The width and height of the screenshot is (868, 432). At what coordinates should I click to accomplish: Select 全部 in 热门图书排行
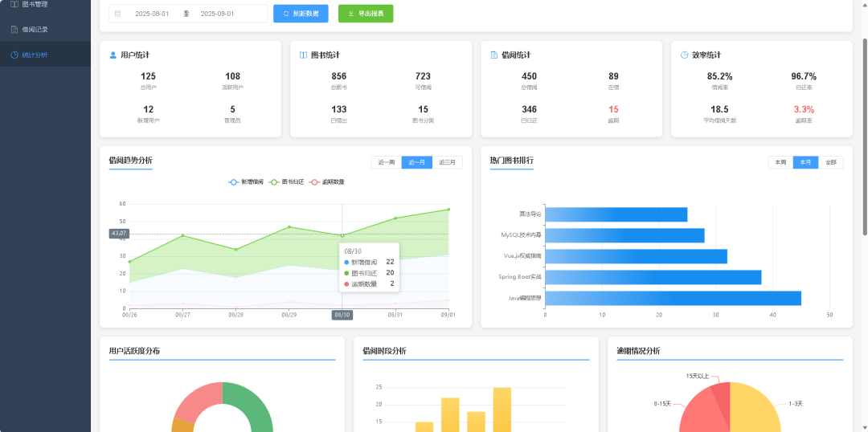pos(831,163)
